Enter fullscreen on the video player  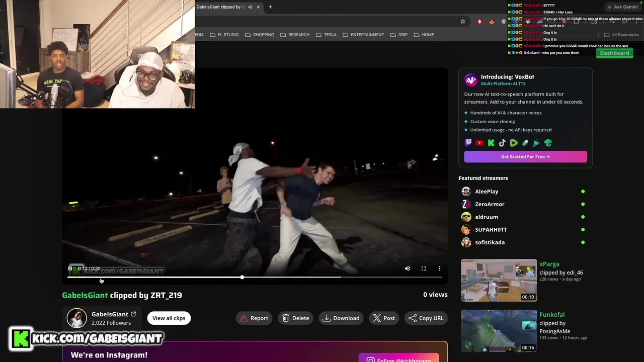tap(424, 268)
